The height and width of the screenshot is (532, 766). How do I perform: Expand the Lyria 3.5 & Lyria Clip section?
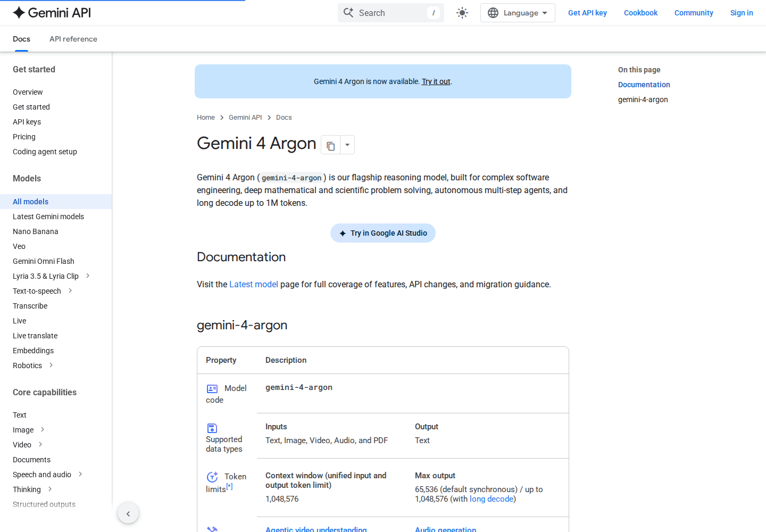click(x=88, y=276)
